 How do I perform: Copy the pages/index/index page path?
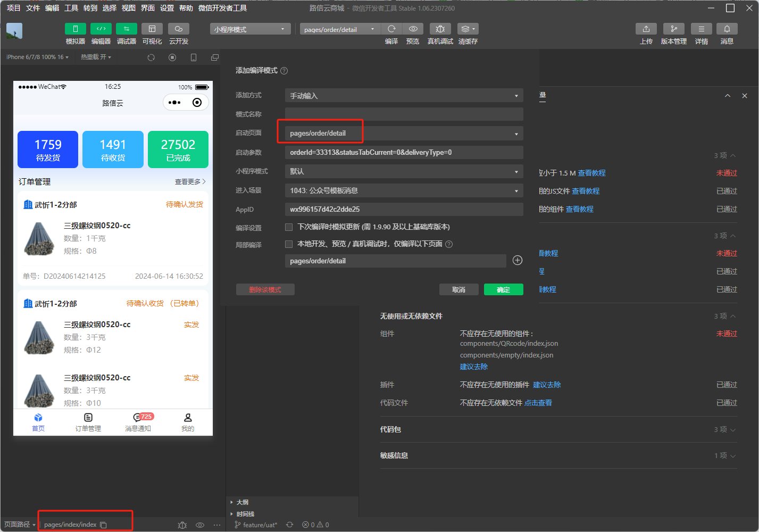(x=103, y=525)
